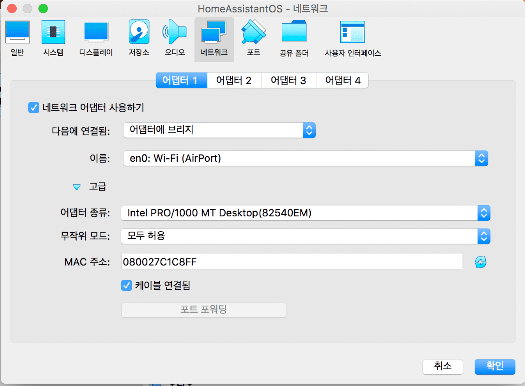Viewport: 525px width, 386px height.
Task: Open the 무작위 모드 dropdown
Action: [x=305, y=236]
